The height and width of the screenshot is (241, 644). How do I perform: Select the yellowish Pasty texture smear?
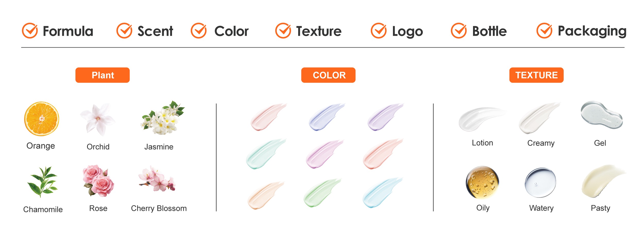tap(604, 181)
